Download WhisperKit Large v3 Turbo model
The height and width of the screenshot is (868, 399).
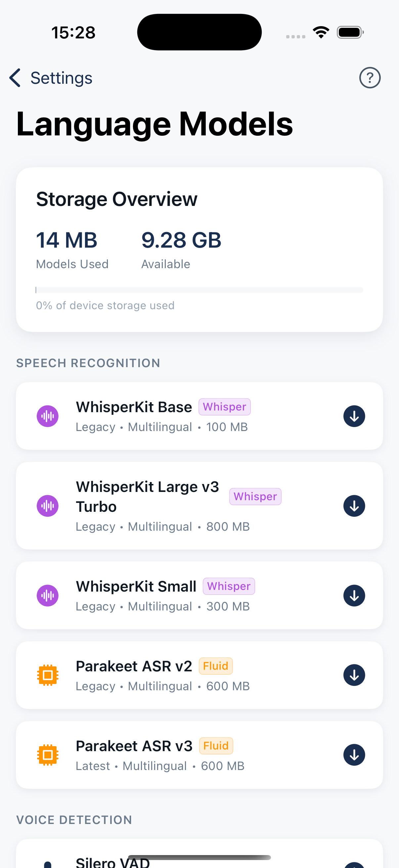pos(354,506)
